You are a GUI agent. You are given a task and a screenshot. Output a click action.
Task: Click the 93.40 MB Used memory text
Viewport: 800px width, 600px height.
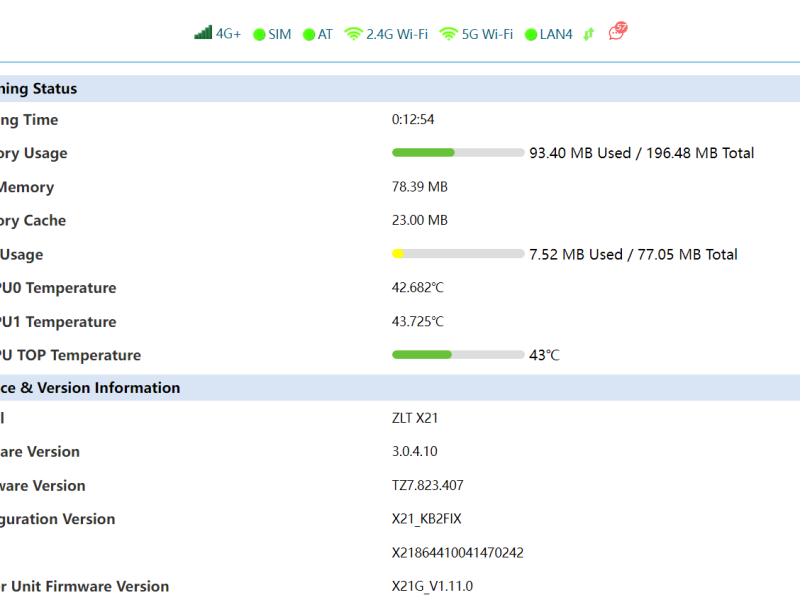[580, 153]
